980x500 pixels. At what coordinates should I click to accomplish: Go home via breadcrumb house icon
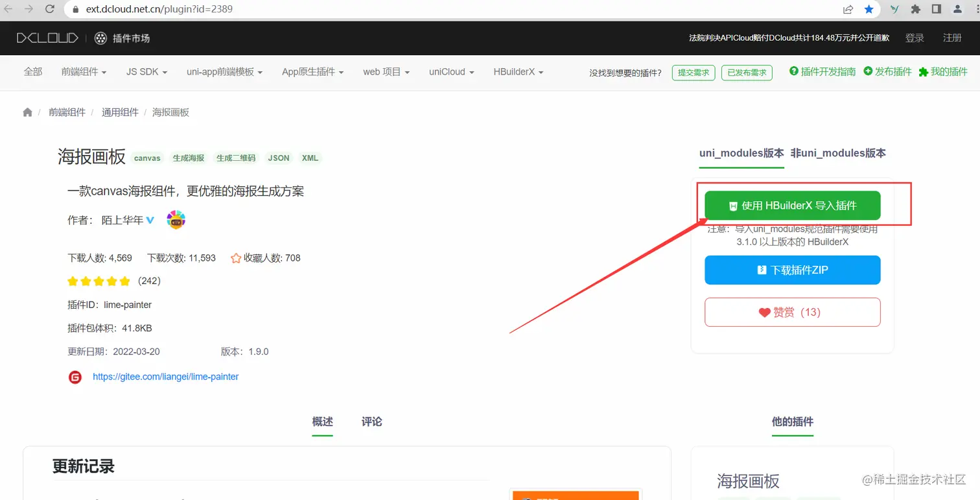point(27,112)
